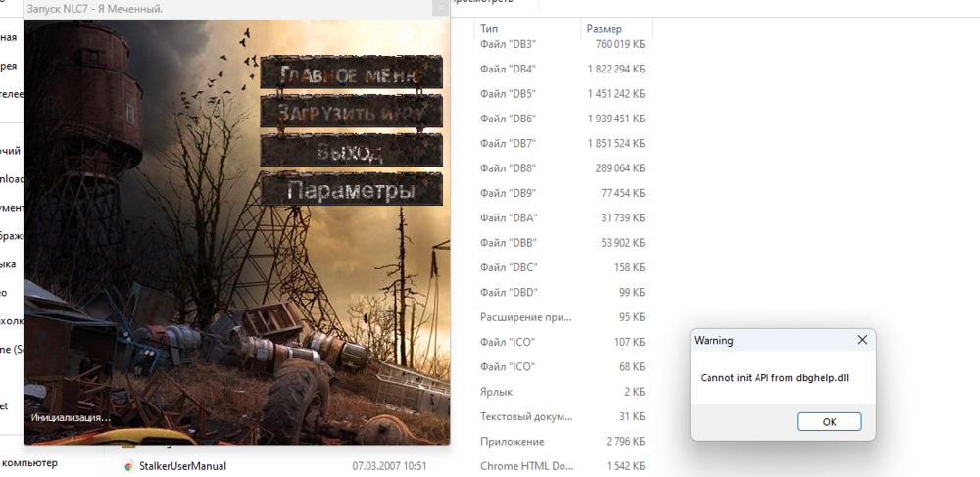The image size is (980, 477).
Task: Choose Выход on the launcher sign
Action: (351, 151)
